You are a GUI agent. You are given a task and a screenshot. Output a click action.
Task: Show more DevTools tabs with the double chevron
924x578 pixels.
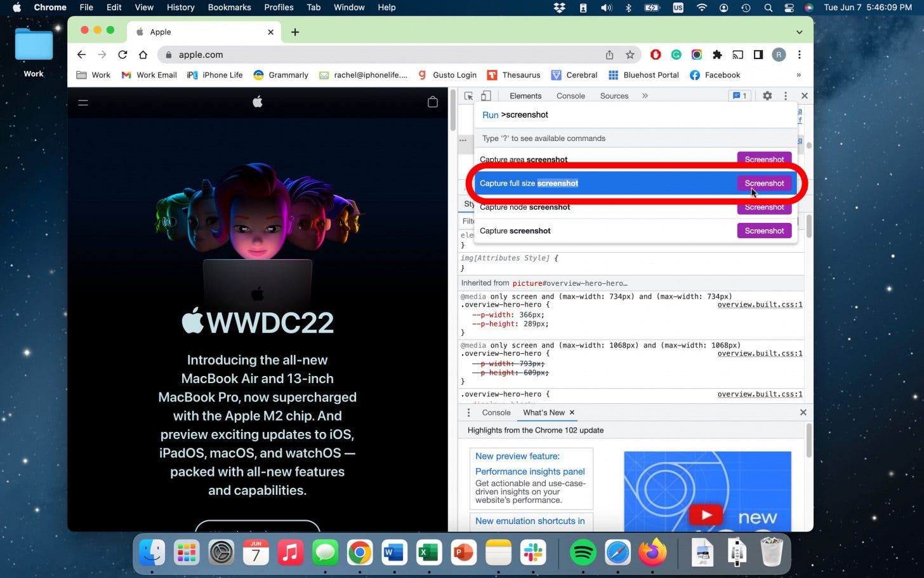pos(645,96)
